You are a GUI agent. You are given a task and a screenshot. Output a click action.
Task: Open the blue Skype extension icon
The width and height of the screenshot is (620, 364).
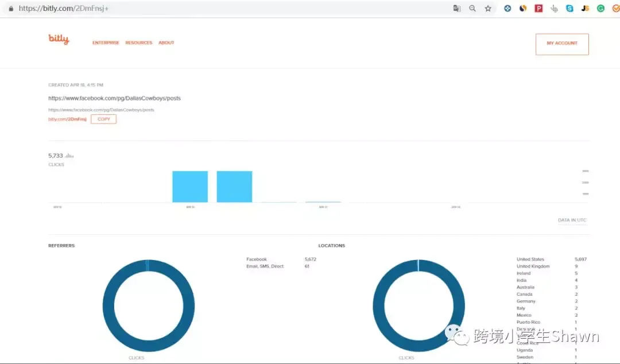pyautogui.click(x=569, y=8)
